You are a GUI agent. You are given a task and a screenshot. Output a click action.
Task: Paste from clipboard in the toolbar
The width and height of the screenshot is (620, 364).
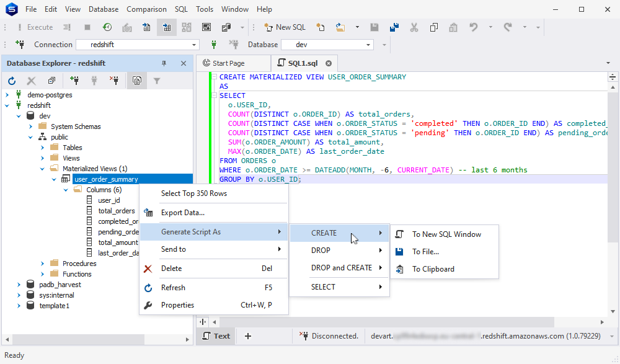(456, 27)
